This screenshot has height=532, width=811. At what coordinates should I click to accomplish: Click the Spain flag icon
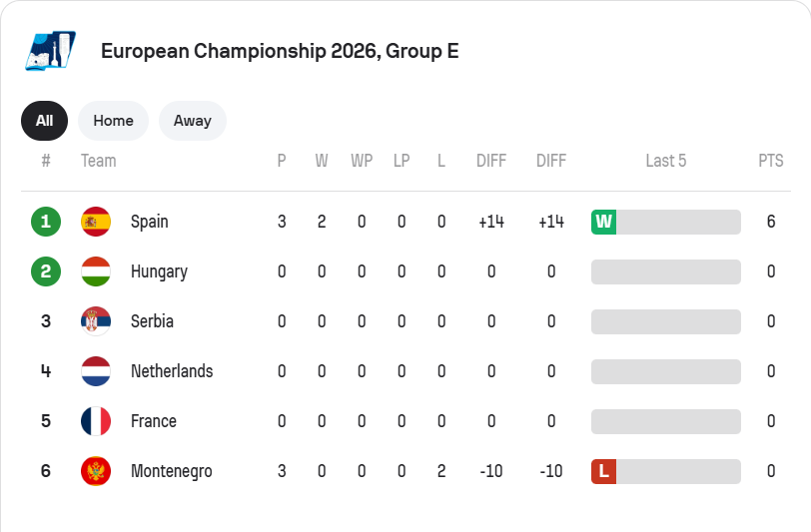click(96, 222)
